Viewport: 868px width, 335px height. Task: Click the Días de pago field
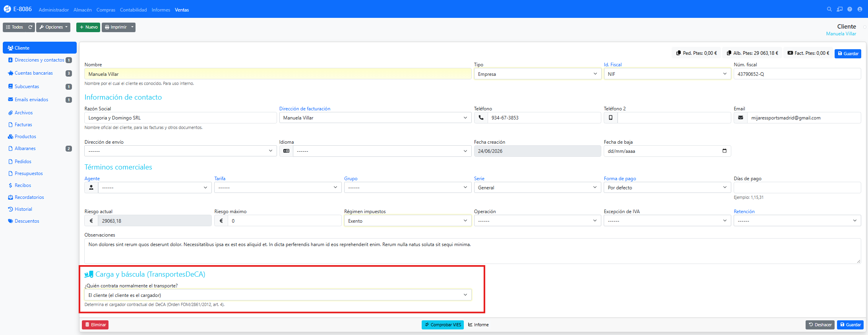click(797, 187)
